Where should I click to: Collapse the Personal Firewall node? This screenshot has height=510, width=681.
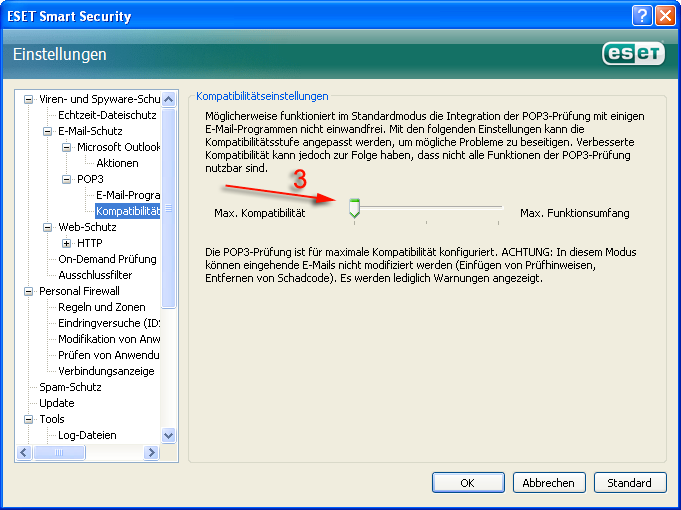(28, 291)
